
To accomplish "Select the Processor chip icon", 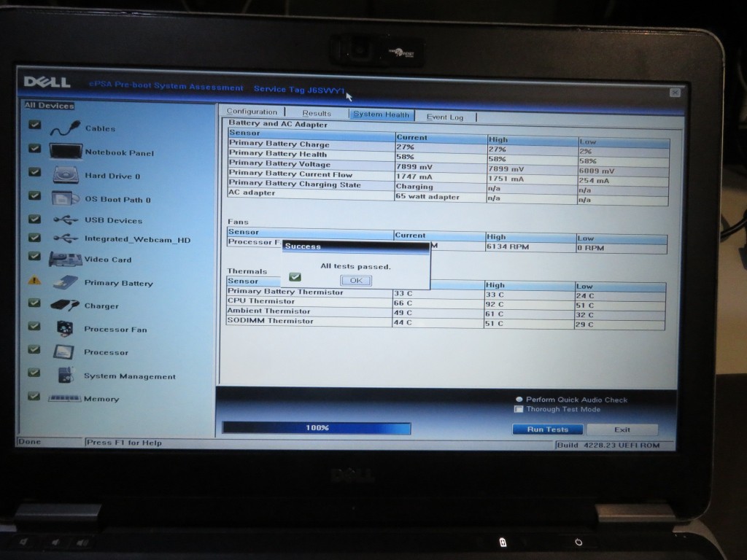I will coord(64,352).
